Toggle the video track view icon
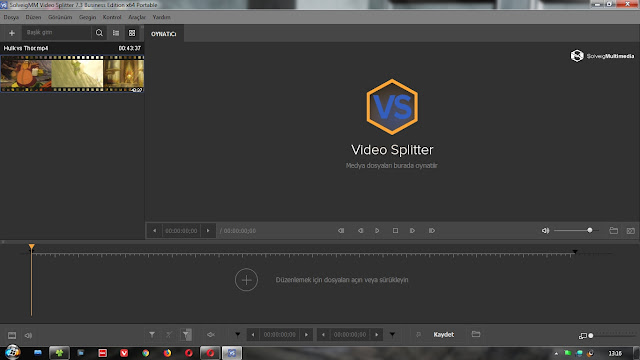This screenshot has height=360, width=640. point(12,335)
